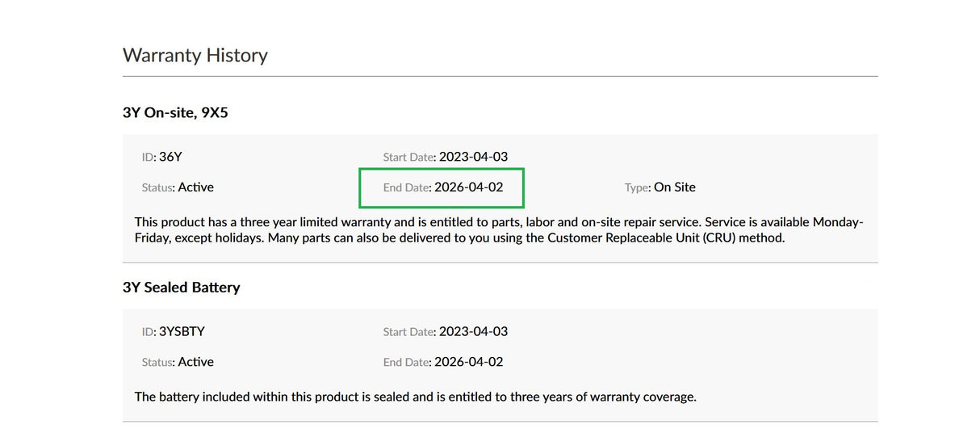This screenshot has width=980, height=433.
Task: Click the sealed battery 2026-04-02 end date value
Action: [468, 362]
